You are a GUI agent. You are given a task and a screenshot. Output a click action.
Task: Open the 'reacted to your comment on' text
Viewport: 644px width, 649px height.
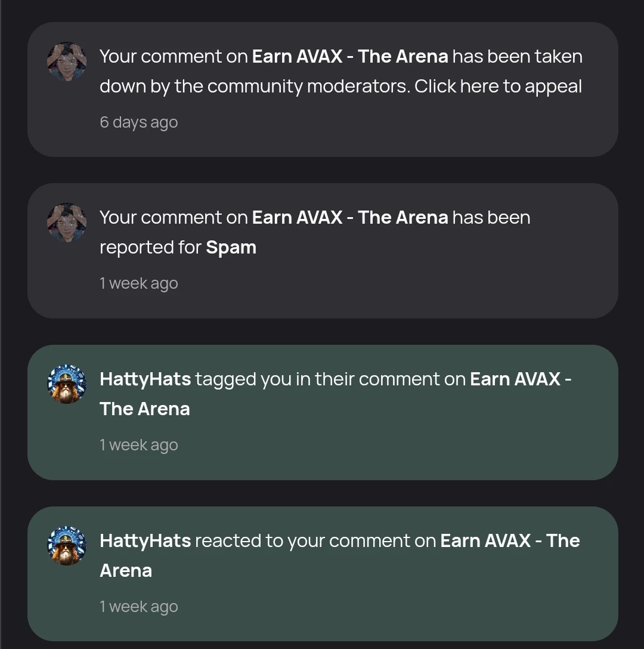pos(315,540)
